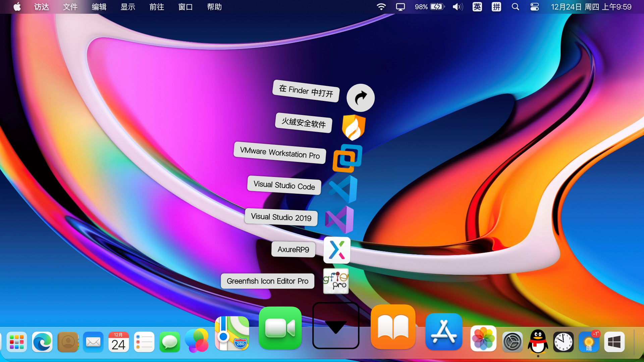Screen dimensions: 644x362
Task: Open System Preferences gear icon
Action: click(513, 342)
